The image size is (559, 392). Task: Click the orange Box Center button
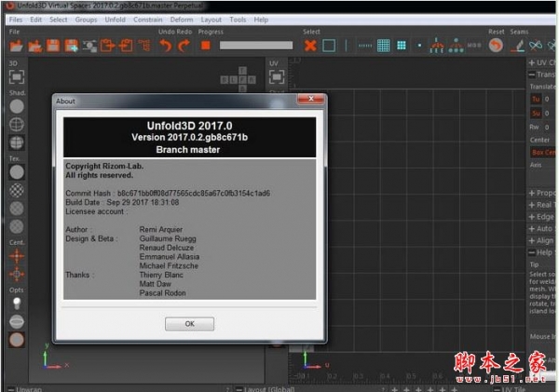pos(543,153)
